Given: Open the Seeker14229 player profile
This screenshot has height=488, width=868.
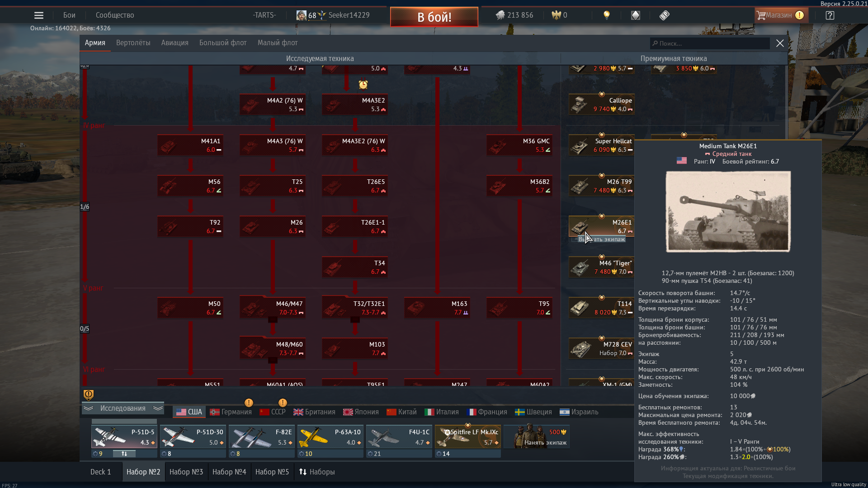Looking at the screenshot, I should [x=333, y=15].
